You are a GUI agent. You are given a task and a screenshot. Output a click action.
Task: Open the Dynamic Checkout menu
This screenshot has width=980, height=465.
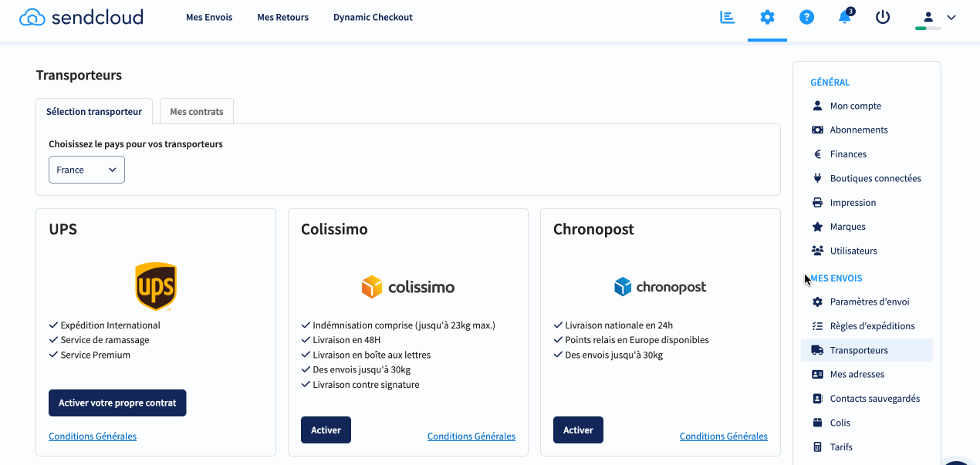[x=373, y=17]
